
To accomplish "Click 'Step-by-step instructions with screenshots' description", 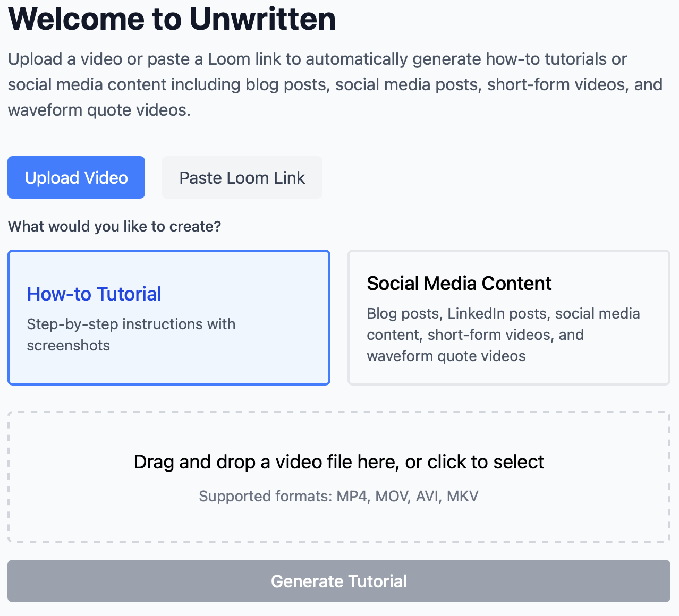I will tap(131, 335).
